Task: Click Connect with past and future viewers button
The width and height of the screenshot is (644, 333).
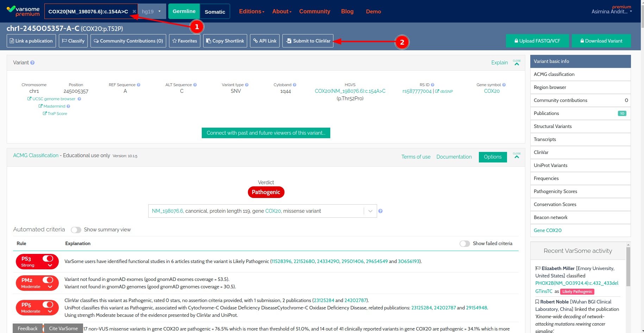Action: (266, 133)
